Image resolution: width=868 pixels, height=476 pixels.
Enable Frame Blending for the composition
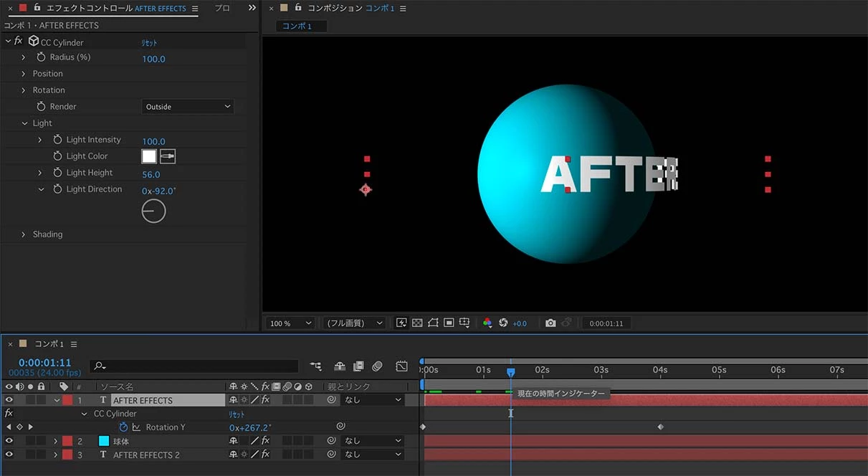tap(358, 366)
